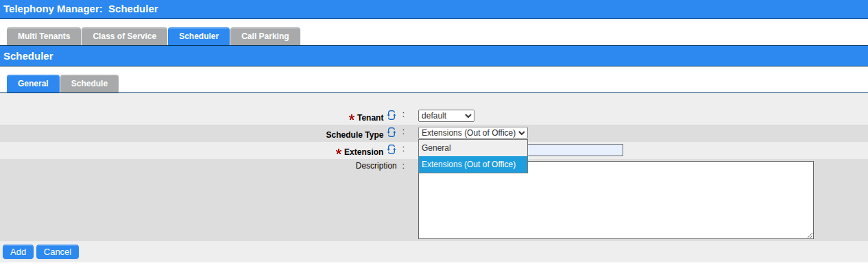Click the Cancel button
The width and height of the screenshot is (868, 272).
tap(58, 252)
